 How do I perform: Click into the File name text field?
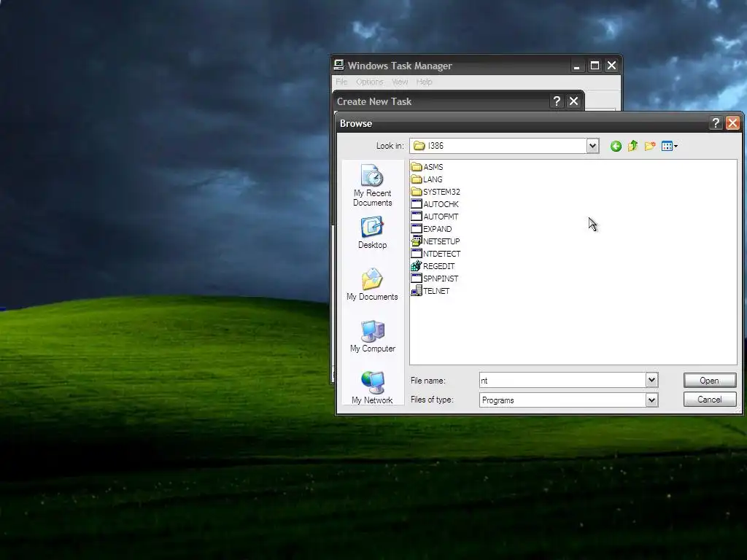562,380
